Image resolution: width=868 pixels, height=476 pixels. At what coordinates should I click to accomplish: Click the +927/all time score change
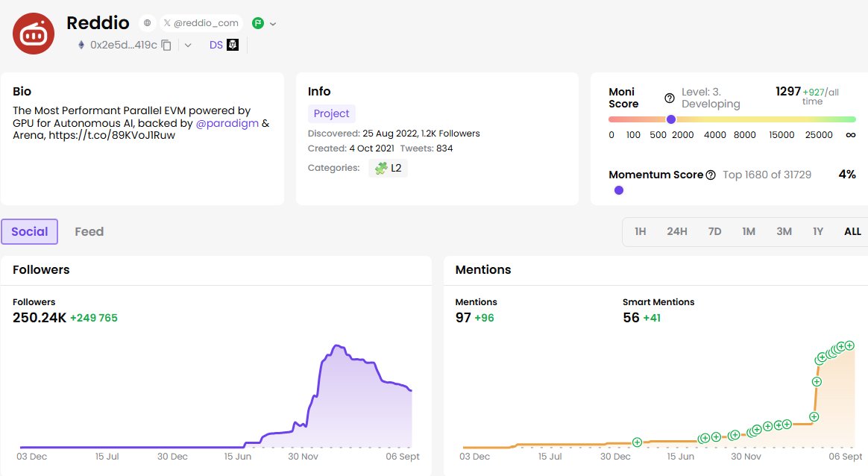click(x=821, y=96)
